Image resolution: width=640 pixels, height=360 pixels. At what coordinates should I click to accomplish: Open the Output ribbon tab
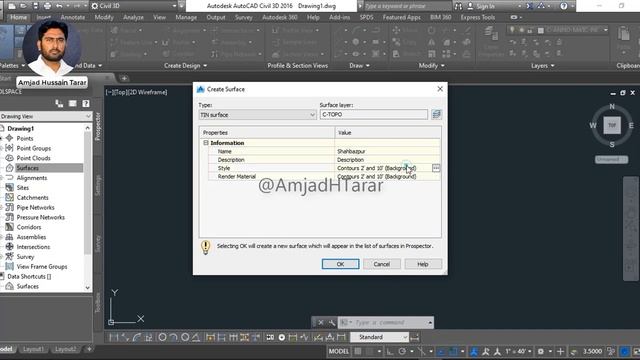pyautogui.click(x=216, y=17)
